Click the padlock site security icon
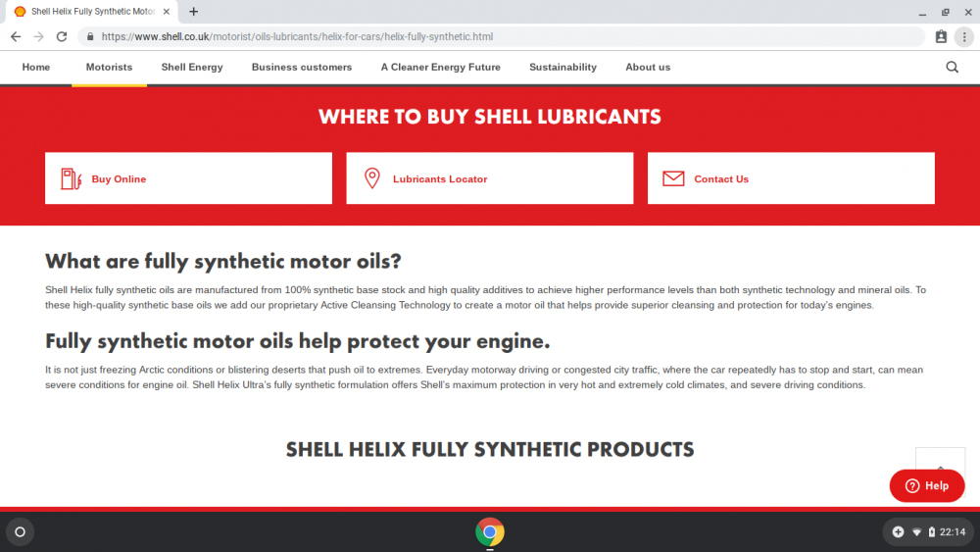Image resolution: width=980 pixels, height=552 pixels. tap(90, 37)
